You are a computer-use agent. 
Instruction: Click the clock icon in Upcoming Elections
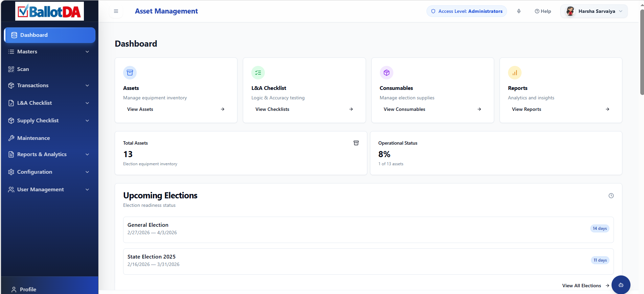[x=611, y=196]
